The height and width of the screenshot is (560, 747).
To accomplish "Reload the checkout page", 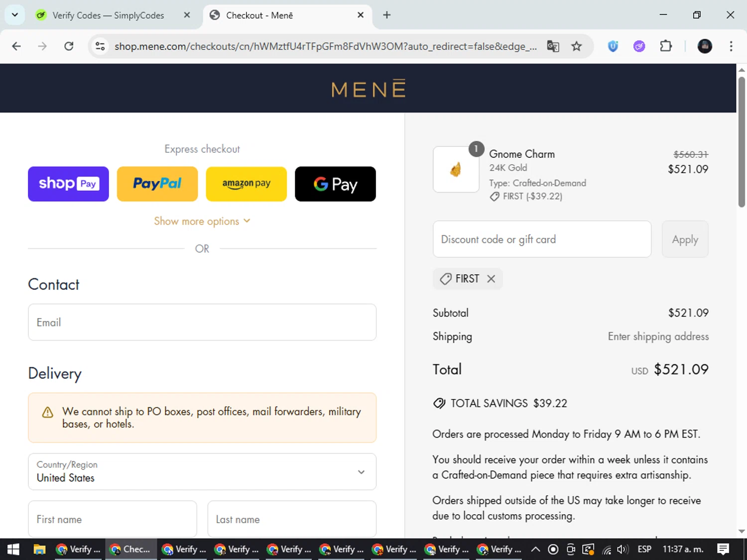I will [x=69, y=46].
